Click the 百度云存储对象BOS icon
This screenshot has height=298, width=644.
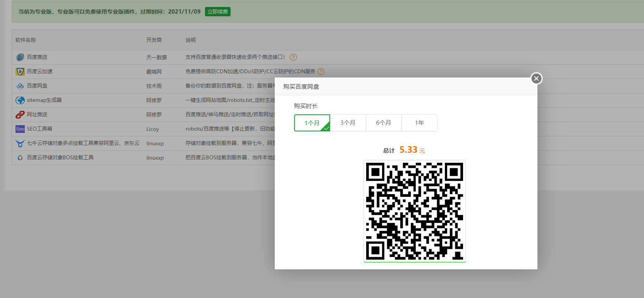click(20, 158)
